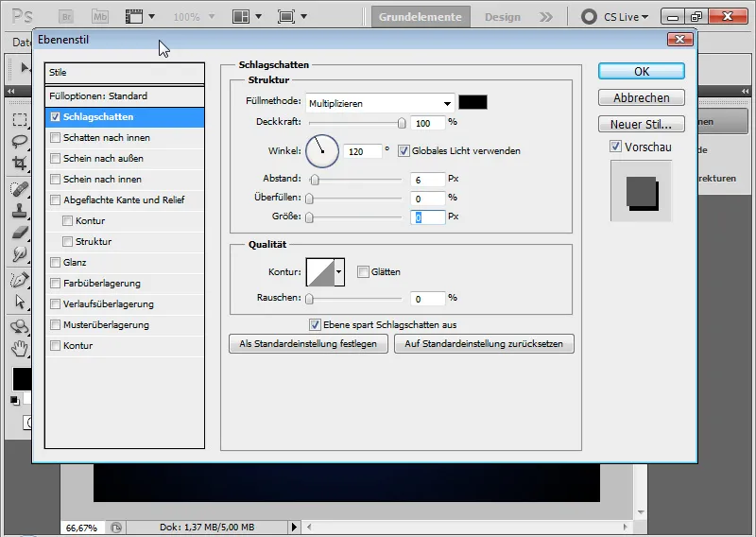Toggle the Vorschau checkbox
This screenshot has width=756, height=537.
615,147
